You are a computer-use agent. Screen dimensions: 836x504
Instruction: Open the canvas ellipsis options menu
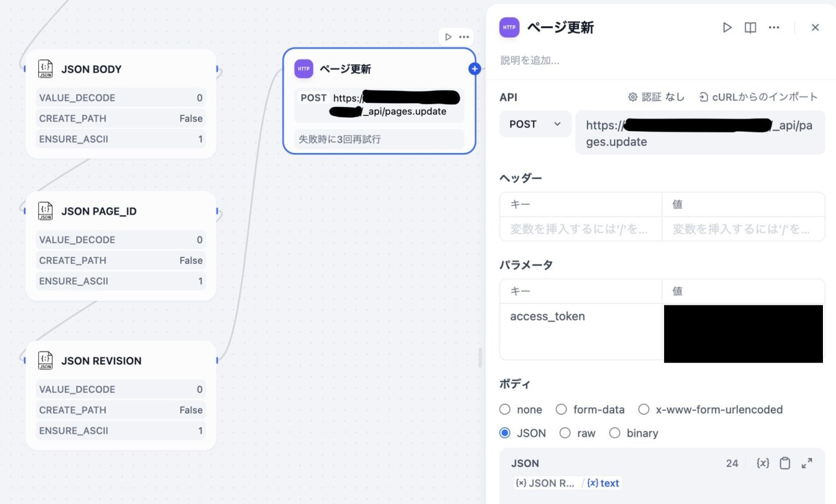tap(464, 36)
